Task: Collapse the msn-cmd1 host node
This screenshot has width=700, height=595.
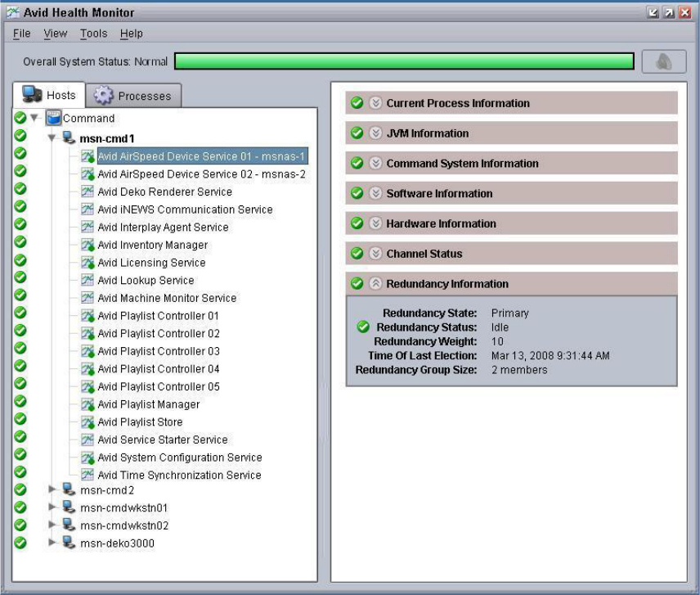Action: [x=52, y=138]
